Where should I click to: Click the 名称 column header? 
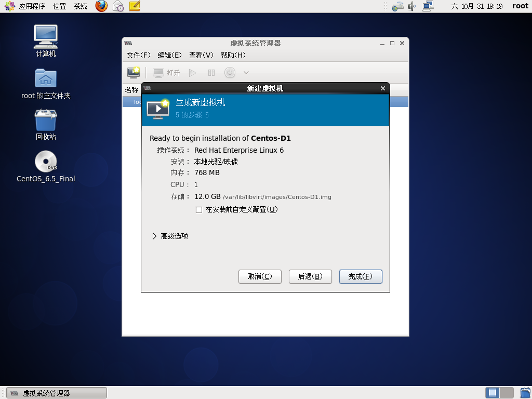(x=131, y=90)
